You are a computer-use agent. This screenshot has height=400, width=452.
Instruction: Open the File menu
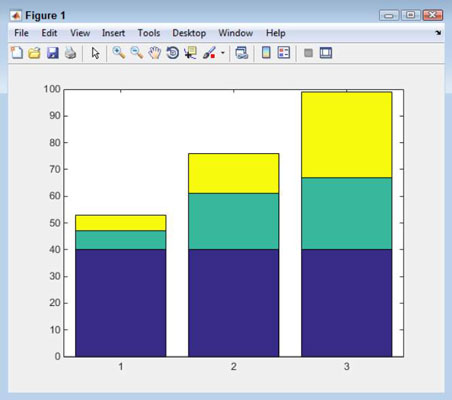click(21, 33)
